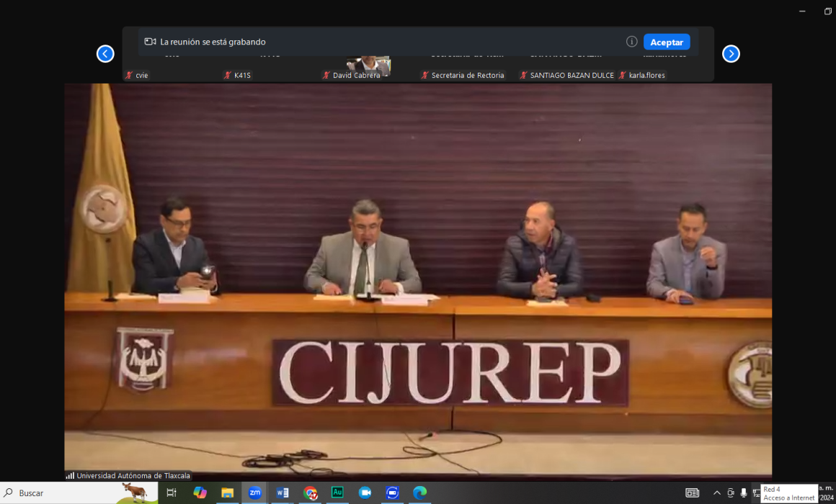Click the Universidad Autónoma de Tlaxcala name label

click(x=133, y=475)
